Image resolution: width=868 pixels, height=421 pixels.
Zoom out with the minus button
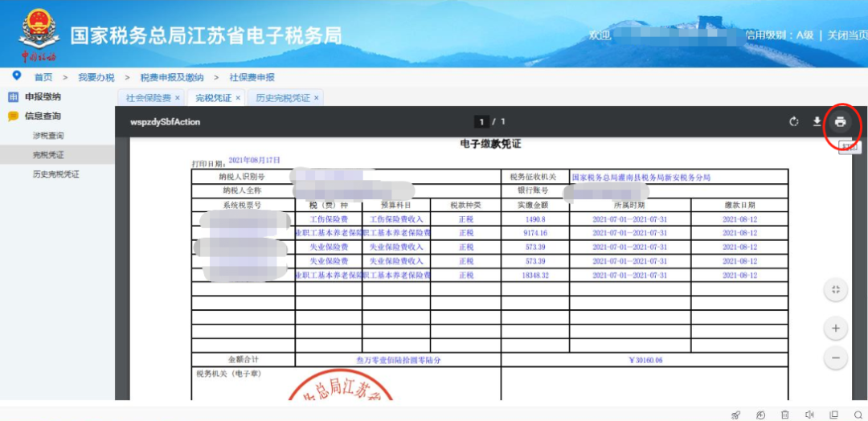tap(835, 358)
